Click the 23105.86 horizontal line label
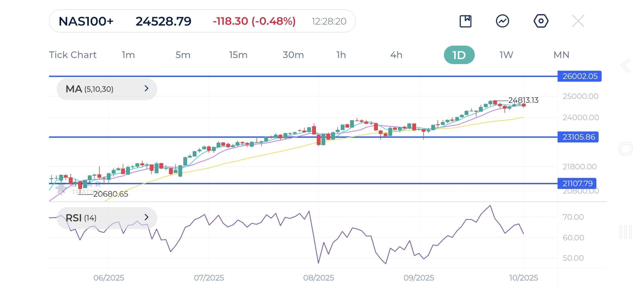The image size is (644, 297). coord(578,137)
